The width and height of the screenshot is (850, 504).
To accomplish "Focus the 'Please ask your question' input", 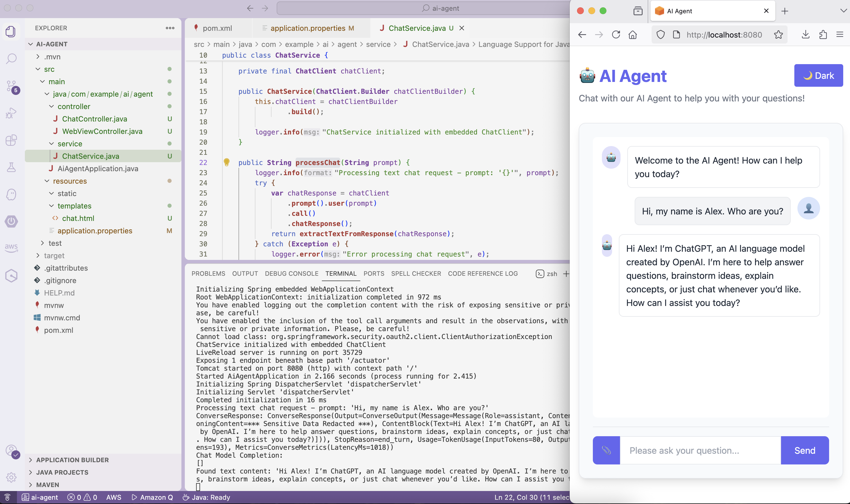I will (700, 450).
